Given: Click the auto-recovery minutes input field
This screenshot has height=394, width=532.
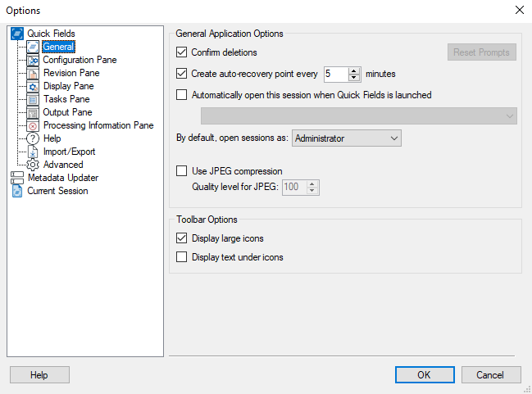Looking at the screenshot, I should point(336,74).
